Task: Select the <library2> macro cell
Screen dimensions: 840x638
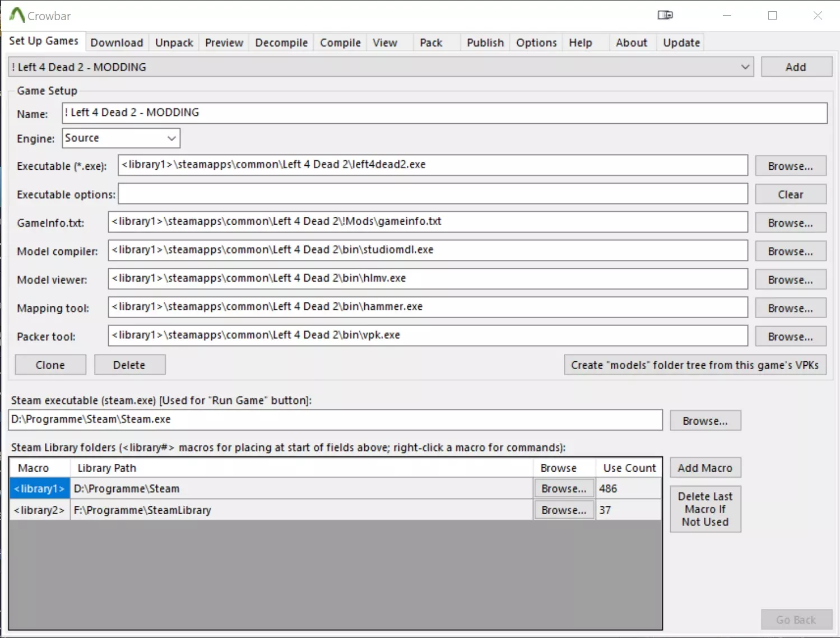Action: [x=40, y=510]
